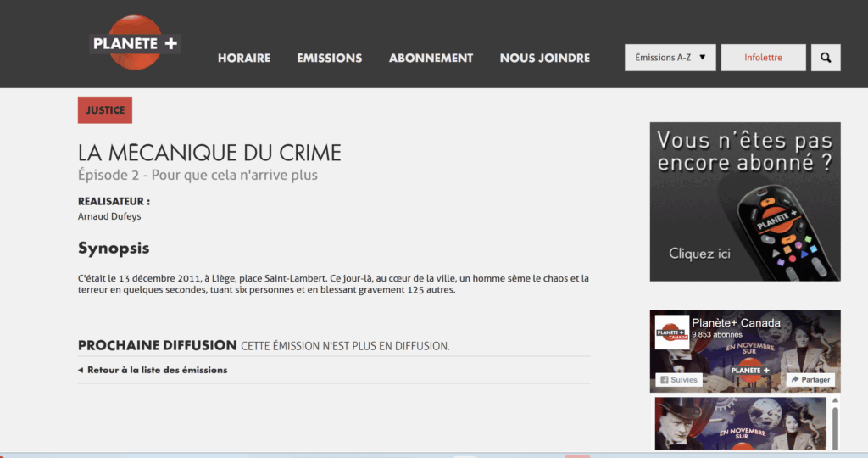Open the Émissions A-Z dropdown

coord(663,58)
